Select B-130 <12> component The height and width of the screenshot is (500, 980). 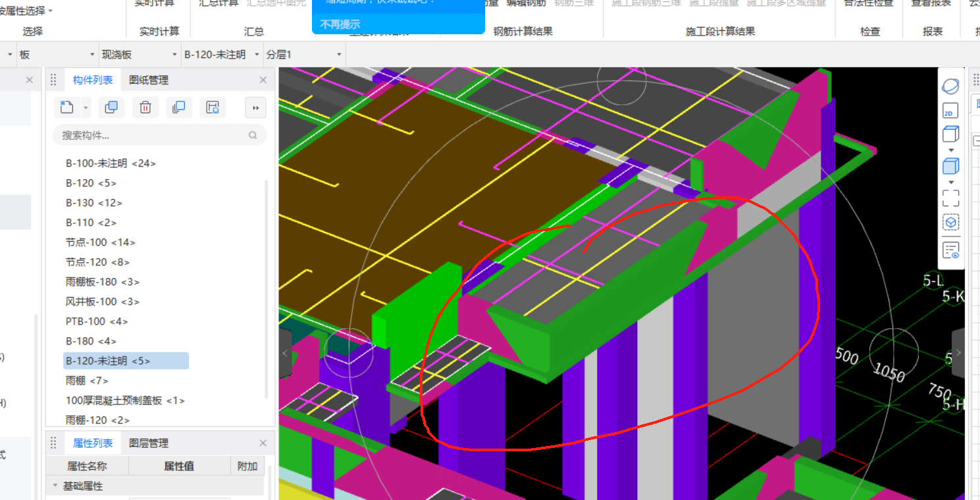94,202
